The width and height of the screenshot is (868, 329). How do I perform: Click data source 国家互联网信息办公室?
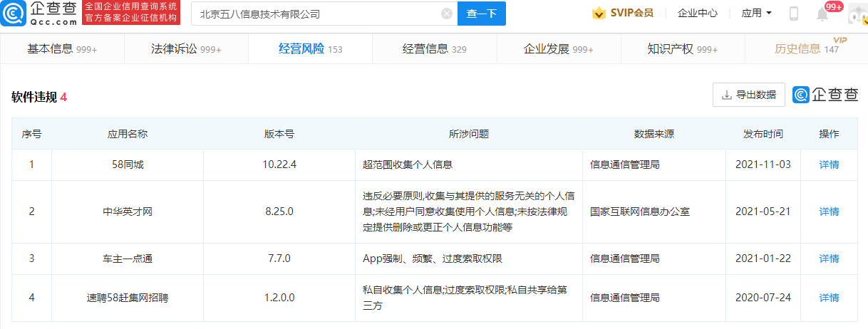coord(640,211)
